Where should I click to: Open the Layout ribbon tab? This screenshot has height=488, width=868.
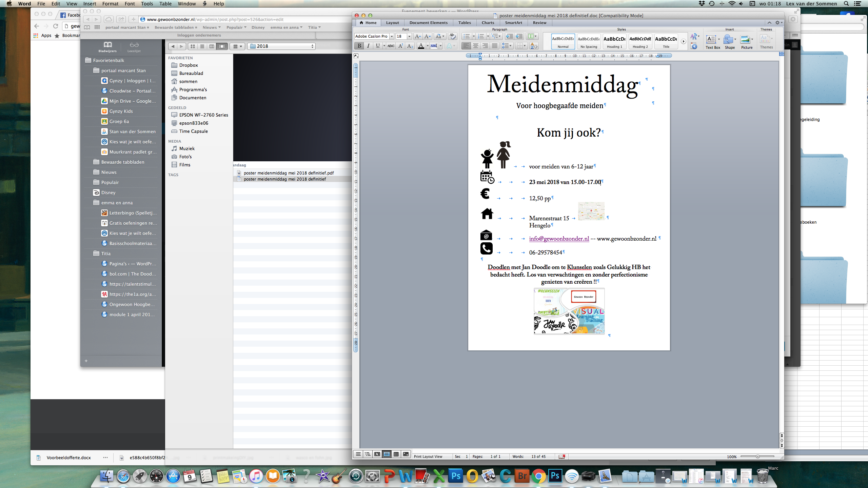click(392, 23)
